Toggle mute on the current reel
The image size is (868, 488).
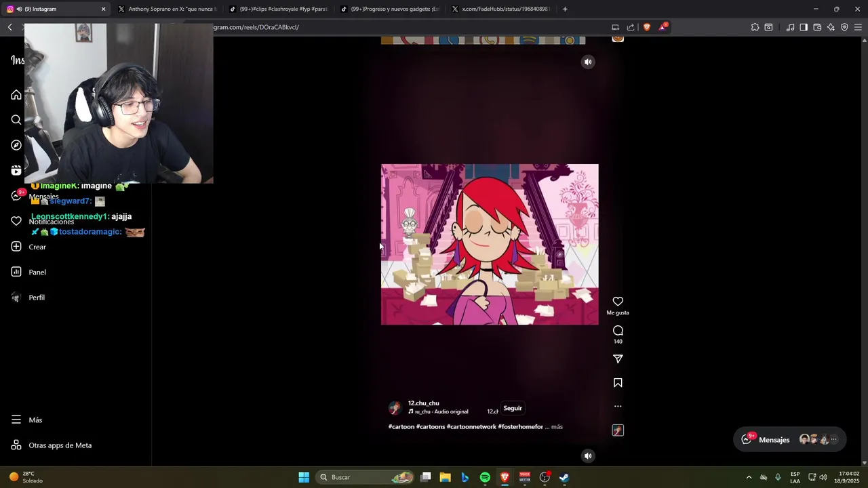[588, 62]
